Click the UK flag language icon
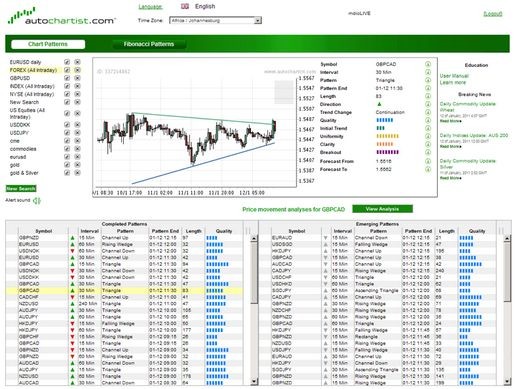Viewport: 516px width, 389px height. [185, 6]
